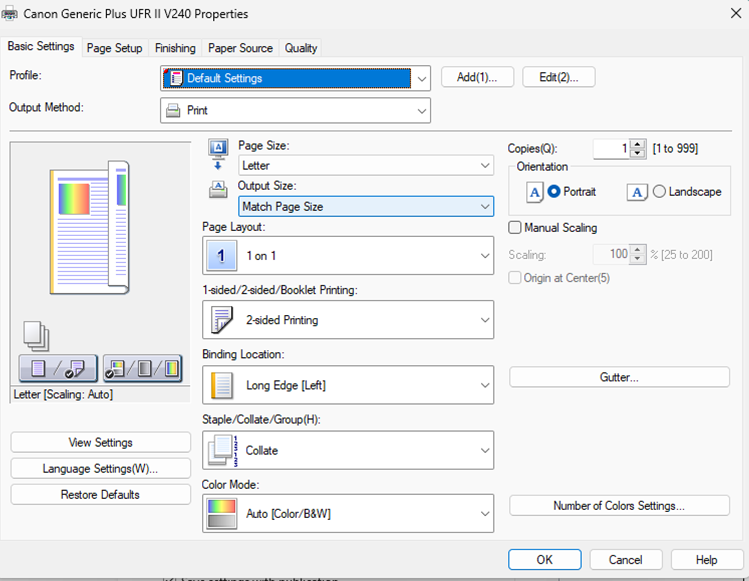Click the Portrait orientation page icon
749x581 pixels.
pos(535,193)
